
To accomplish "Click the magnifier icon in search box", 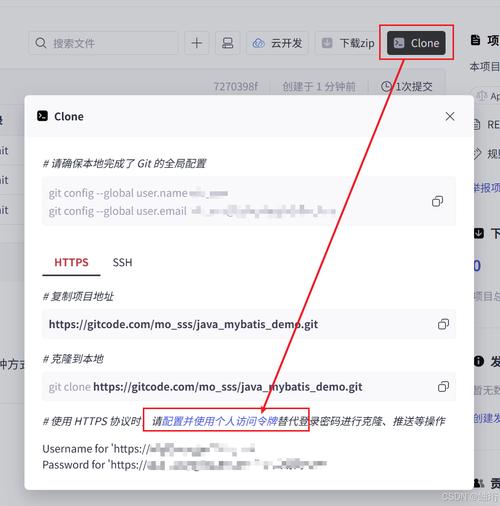I will [x=41, y=43].
